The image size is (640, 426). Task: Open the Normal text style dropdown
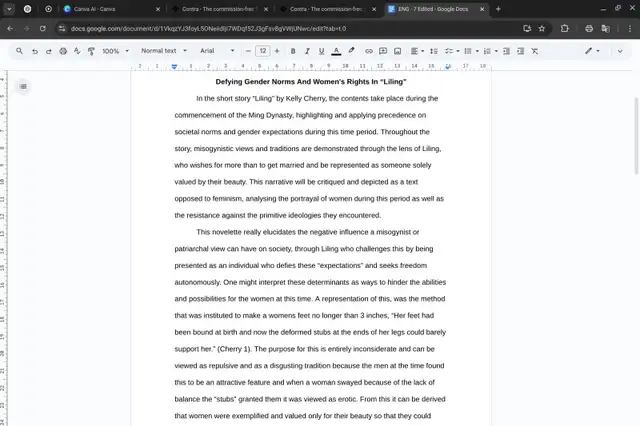164,51
